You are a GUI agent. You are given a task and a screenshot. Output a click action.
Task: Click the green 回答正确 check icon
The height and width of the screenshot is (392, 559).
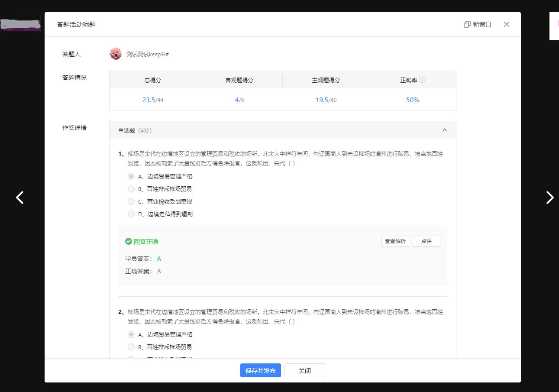[128, 241]
